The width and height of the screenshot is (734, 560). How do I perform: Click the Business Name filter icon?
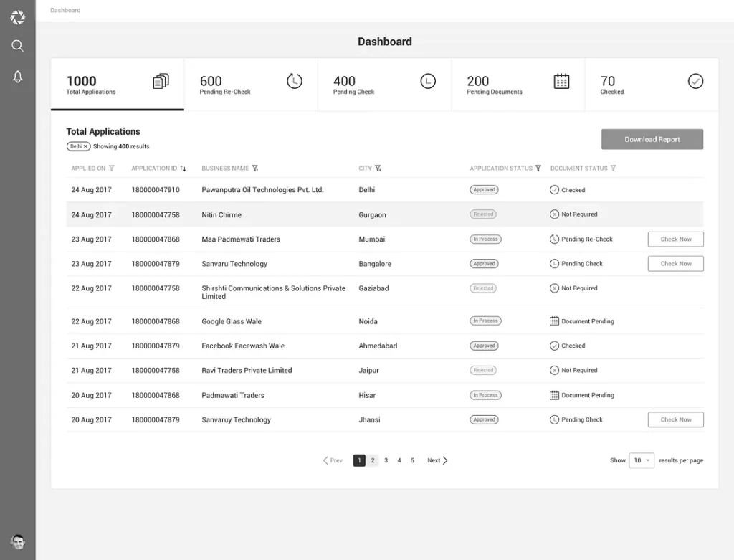click(255, 169)
